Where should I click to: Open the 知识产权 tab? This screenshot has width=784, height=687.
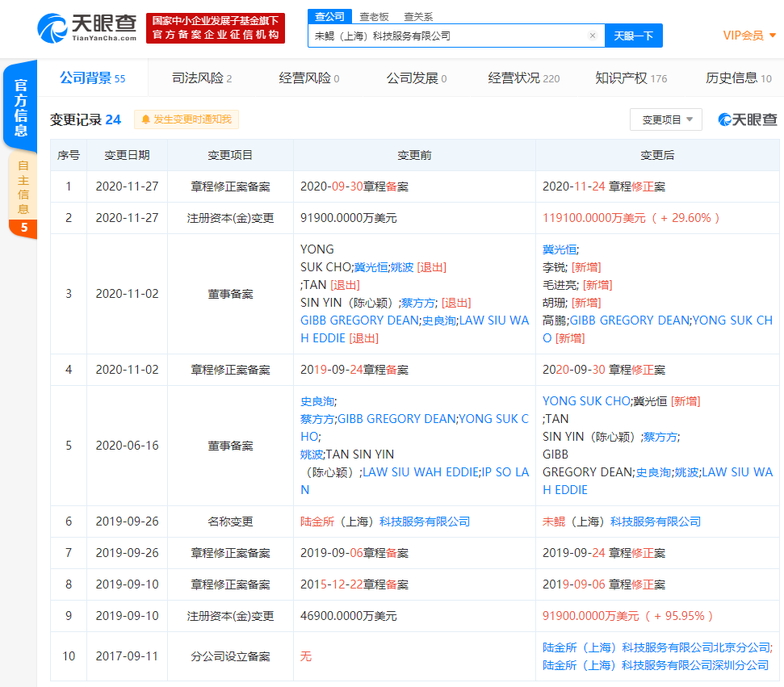(622, 78)
